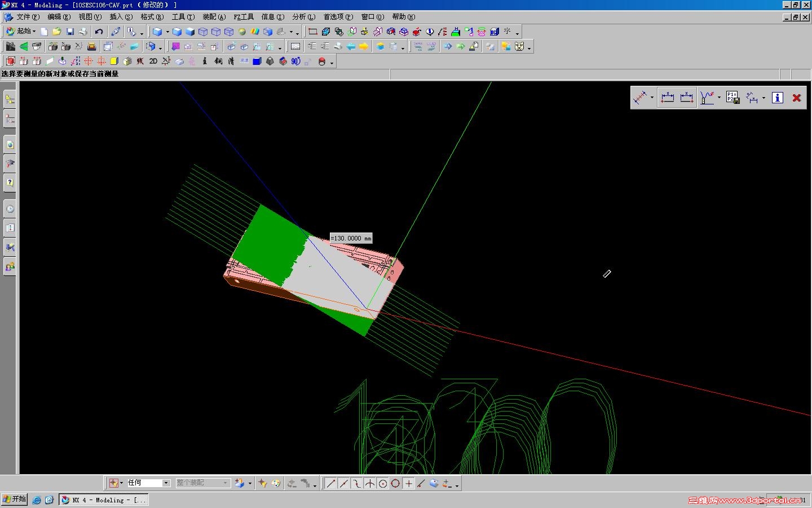
Task: Expand the measure distance type dropdown arrow
Action: point(652,98)
